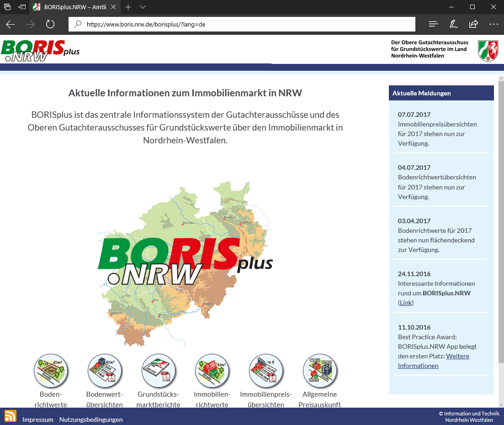Click the 11.10.2016 news date
The image size is (504, 425).
tap(414, 327)
